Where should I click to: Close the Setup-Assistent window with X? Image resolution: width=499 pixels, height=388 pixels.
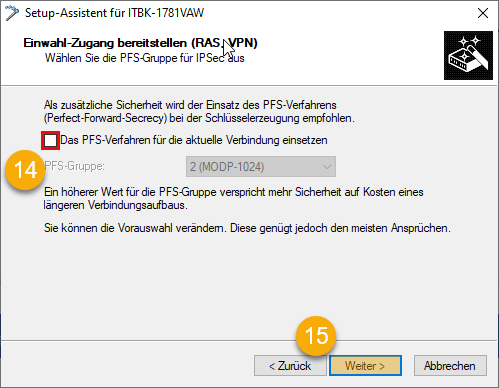483,13
